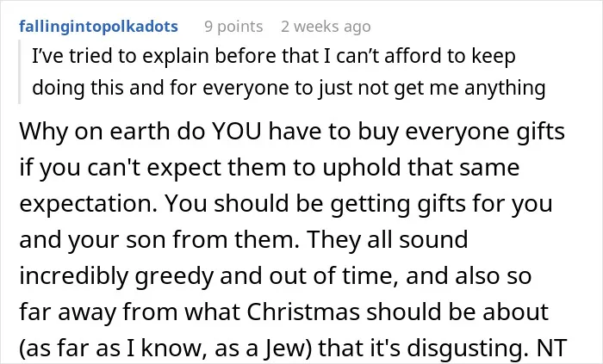Click the capitalized word 'YOU' in comment
603x364 pixels.
(237, 132)
